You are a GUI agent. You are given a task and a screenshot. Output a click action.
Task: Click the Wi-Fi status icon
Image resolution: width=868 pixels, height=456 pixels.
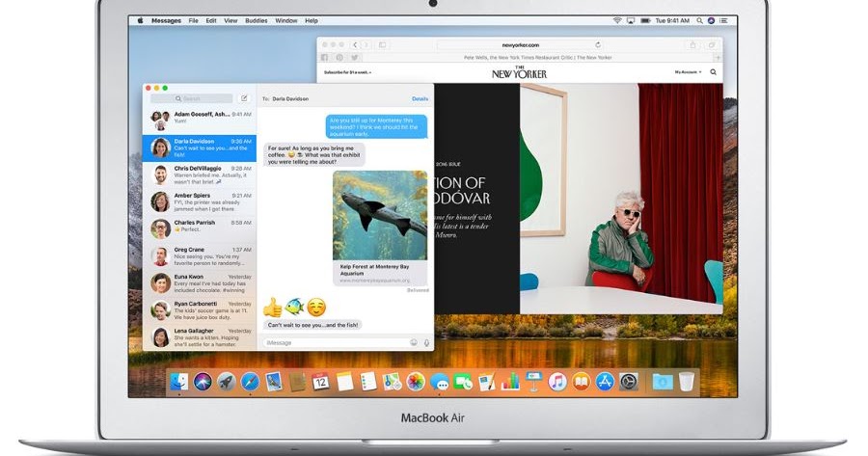coord(617,20)
